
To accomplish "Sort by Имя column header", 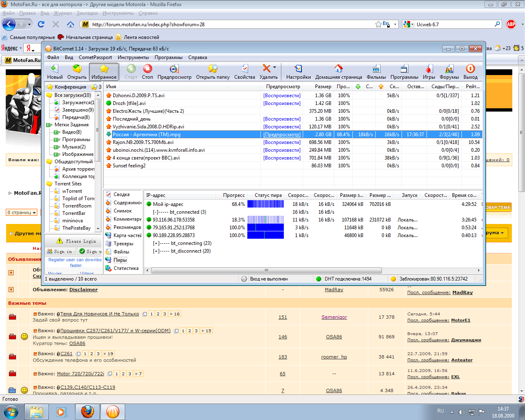I will [182, 87].
